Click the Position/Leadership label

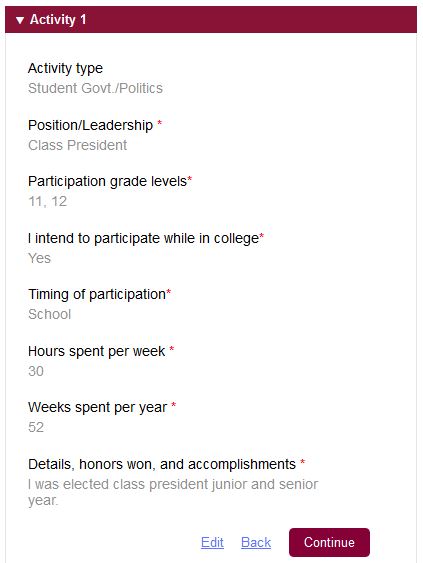point(90,125)
